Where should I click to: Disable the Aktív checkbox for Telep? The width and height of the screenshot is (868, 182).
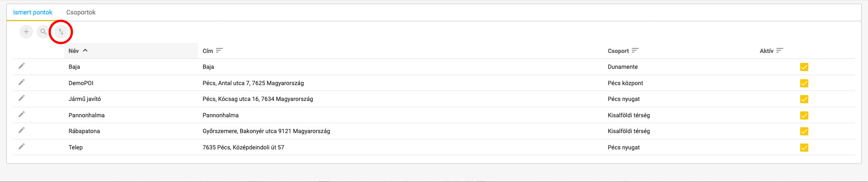804,148
